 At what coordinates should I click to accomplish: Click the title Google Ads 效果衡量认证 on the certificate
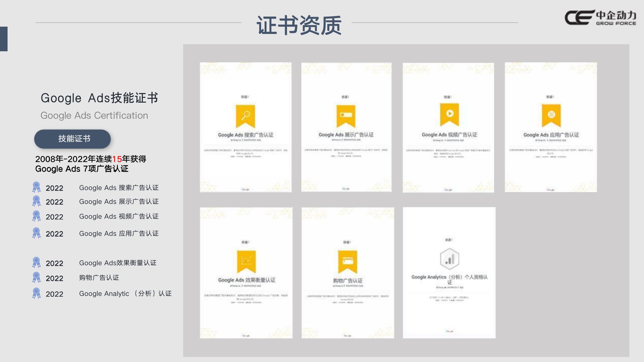pyautogui.click(x=247, y=280)
